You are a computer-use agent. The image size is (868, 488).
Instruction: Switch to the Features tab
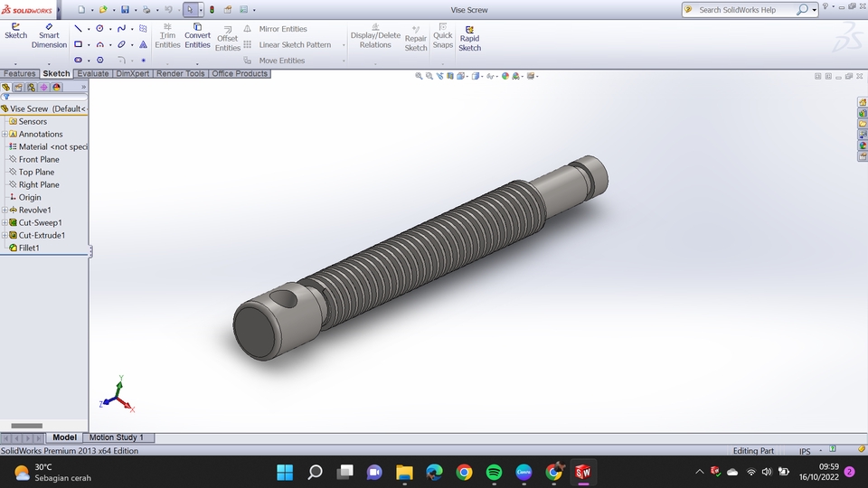point(19,73)
